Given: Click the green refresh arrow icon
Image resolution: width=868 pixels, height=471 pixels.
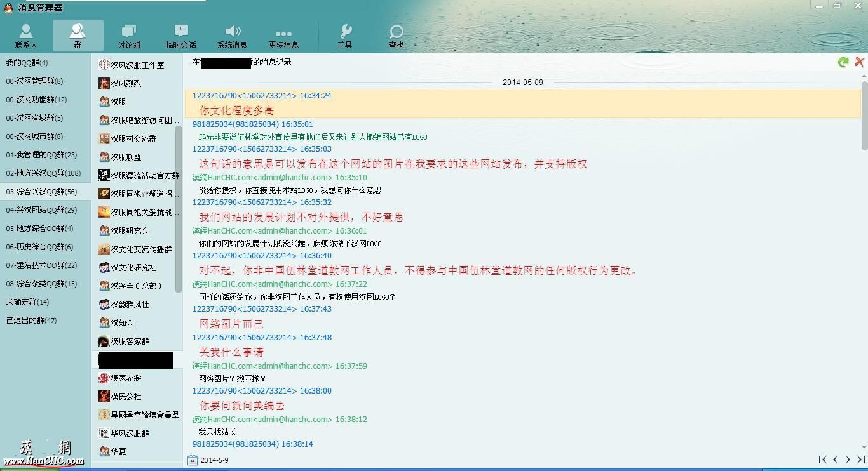Looking at the screenshot, I should pos(843,62).
